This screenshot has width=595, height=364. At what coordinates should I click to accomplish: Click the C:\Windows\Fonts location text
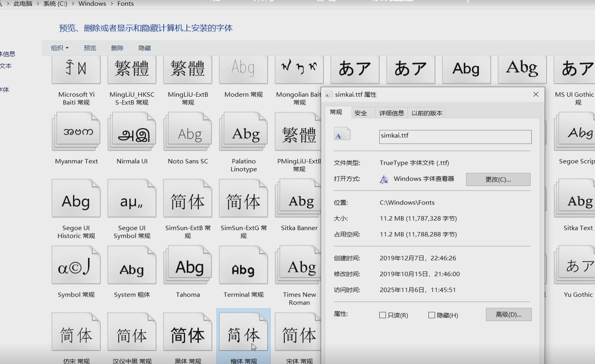[x=407, y=202]
